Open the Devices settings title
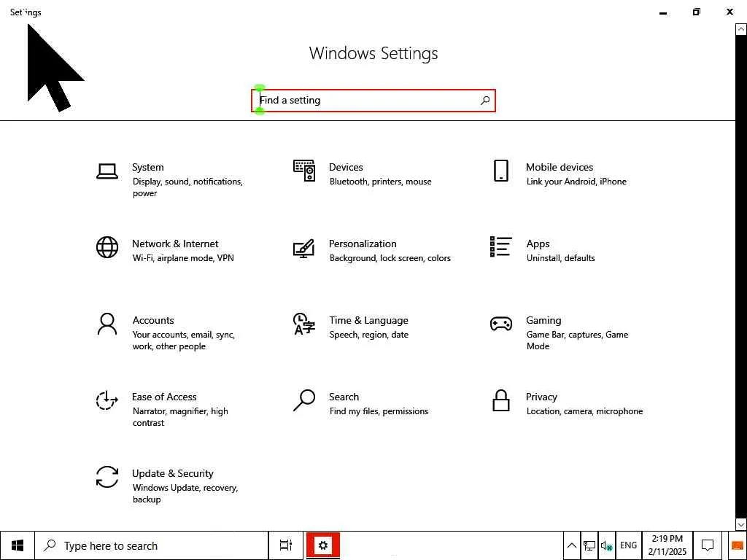 pos(346,167)
